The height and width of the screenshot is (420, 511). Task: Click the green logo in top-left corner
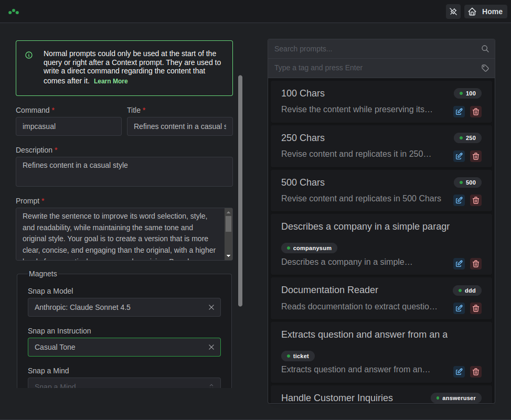point(14,12)
